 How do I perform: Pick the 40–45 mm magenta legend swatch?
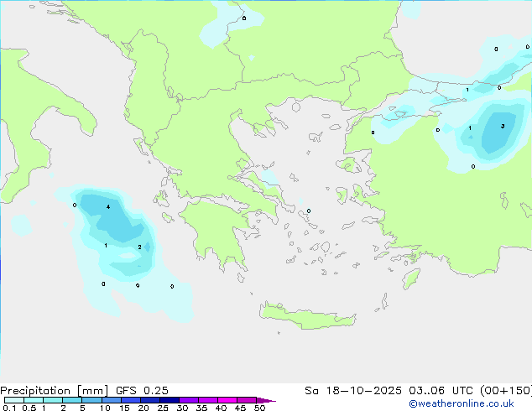227,400
